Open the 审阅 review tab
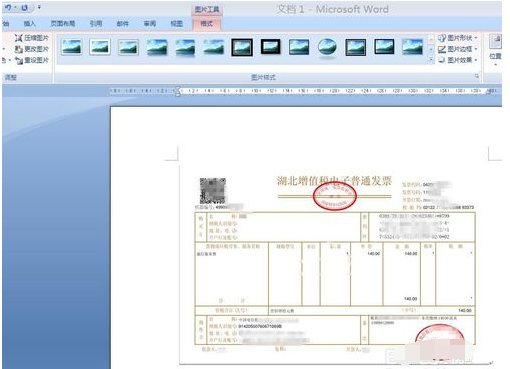The height and width of the screenshot is (369, 510). coord(150,23)
